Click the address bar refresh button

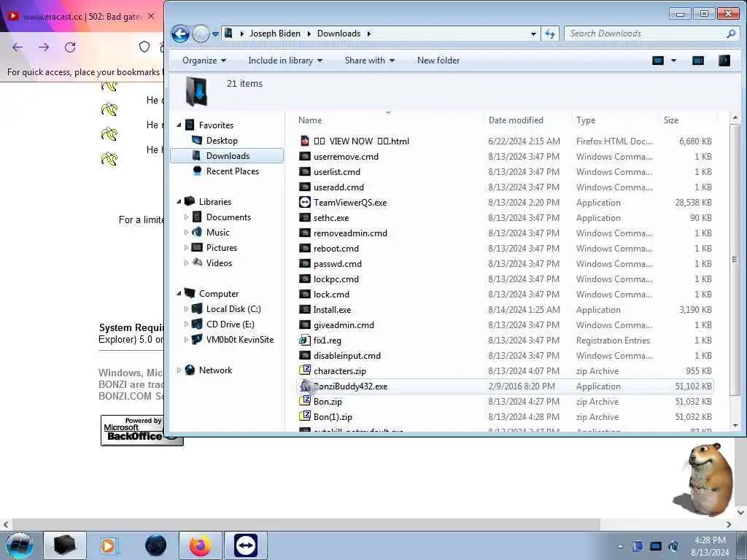click(550, 34)
